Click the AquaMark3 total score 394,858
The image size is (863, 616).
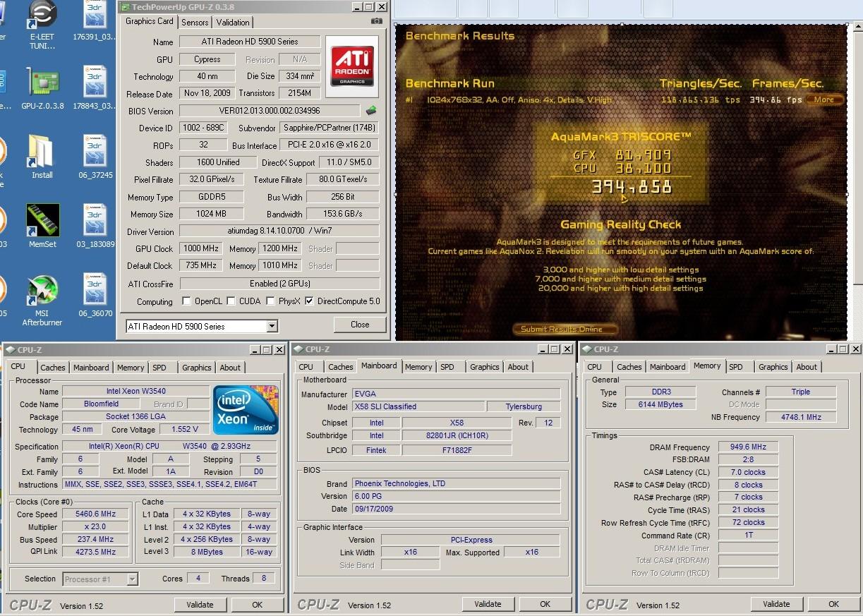pos(632,187)
